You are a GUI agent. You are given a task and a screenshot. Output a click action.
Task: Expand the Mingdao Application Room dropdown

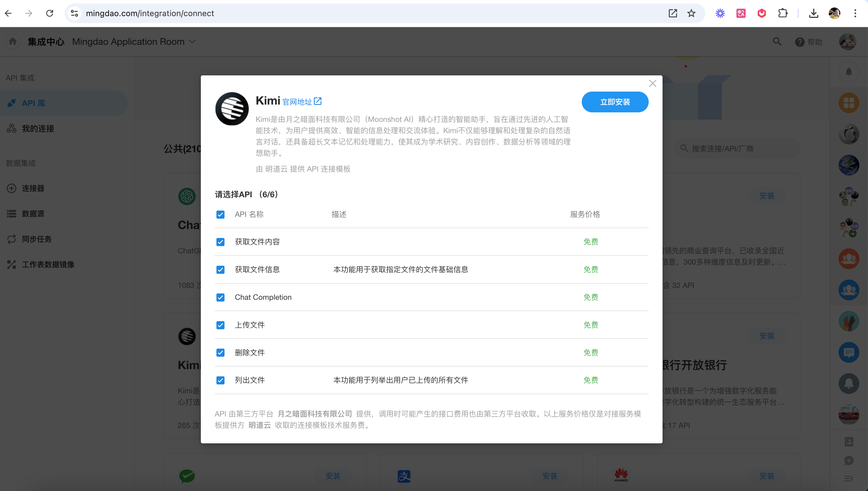192,42
